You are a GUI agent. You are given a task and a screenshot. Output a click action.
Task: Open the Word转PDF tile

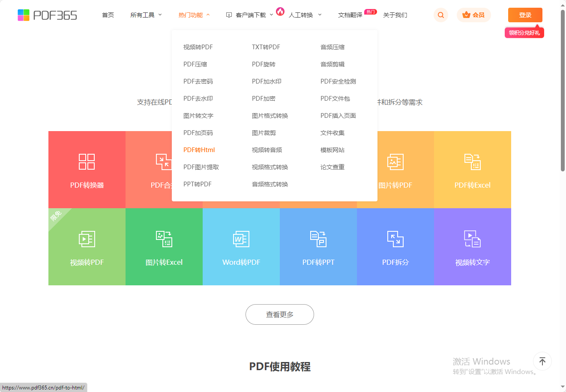tap(241, 247)
